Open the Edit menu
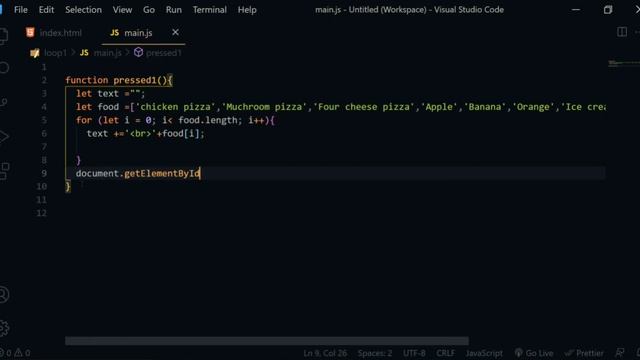This screenshot has height=360, width=640. tap(46, 9)
